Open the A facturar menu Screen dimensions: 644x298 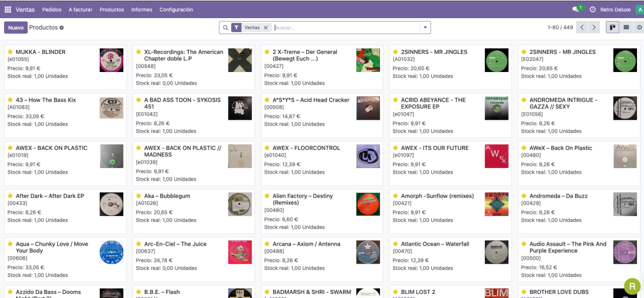pyautogui.click(x=80, y=10)
